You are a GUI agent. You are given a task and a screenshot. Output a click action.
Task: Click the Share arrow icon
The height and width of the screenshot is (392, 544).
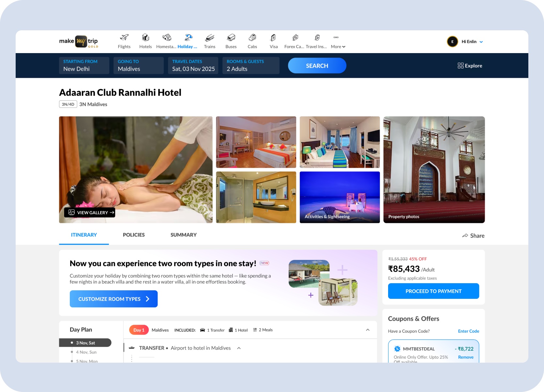point(465,236)
